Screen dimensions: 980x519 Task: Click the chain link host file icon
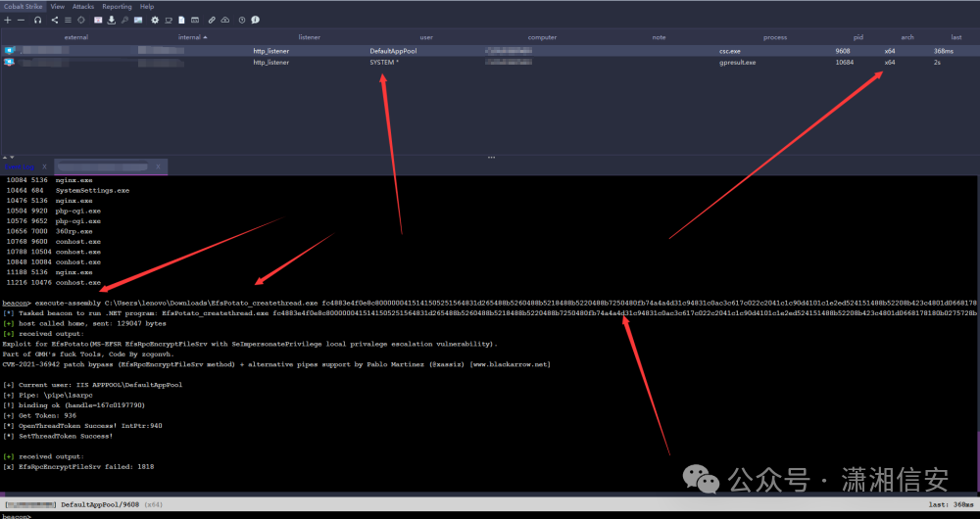(x=212, y=20)
